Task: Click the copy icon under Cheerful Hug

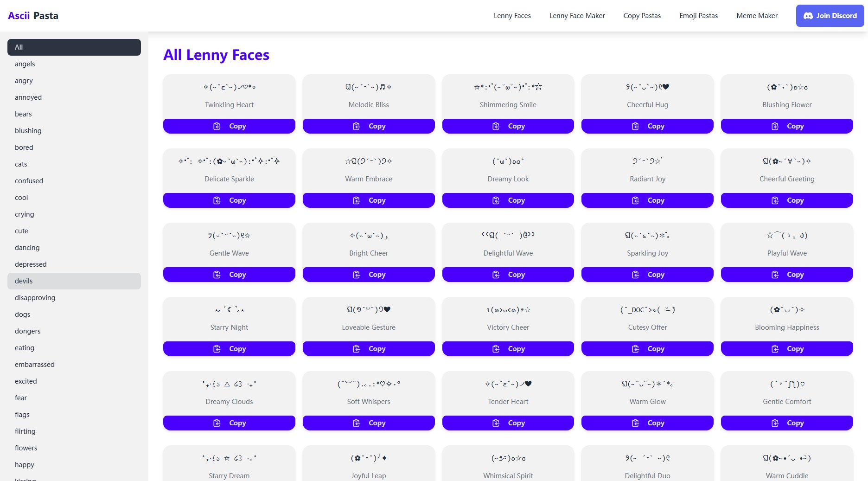Action: [635, 126]
